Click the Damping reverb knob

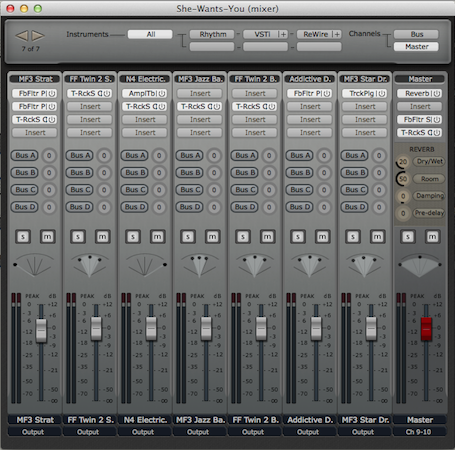[x=403, y=196]
